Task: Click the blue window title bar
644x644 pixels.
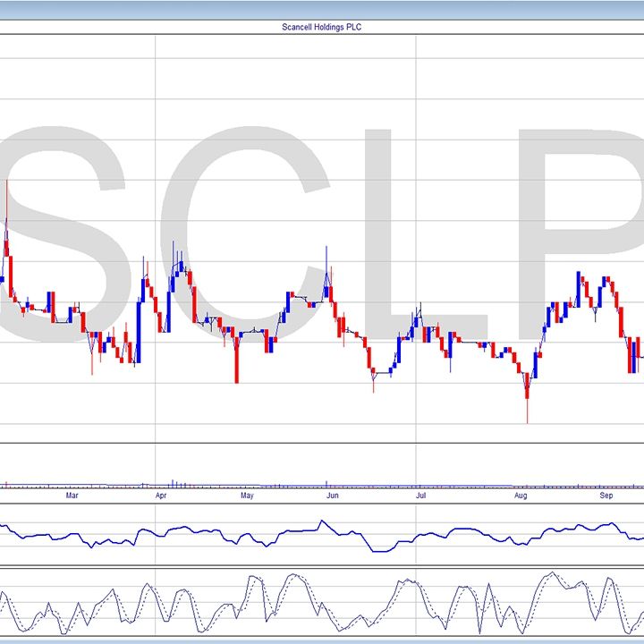Action: pos(322,9)
